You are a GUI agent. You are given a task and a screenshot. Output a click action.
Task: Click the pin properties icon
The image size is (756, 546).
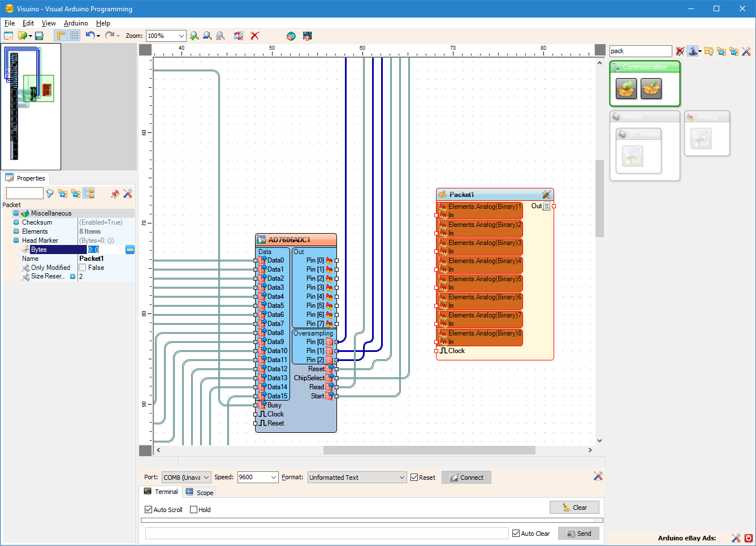click(115, 194)
